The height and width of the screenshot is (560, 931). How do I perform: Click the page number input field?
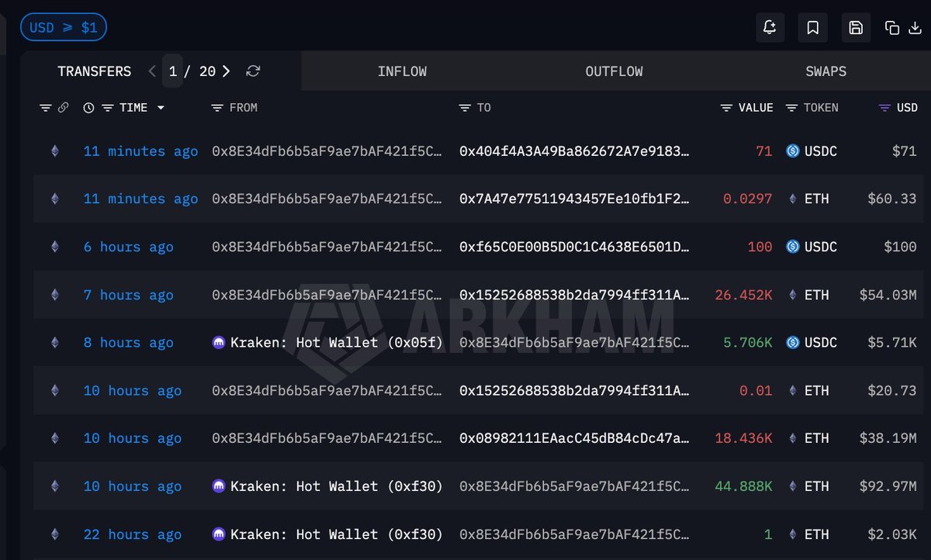click(173, 71)
